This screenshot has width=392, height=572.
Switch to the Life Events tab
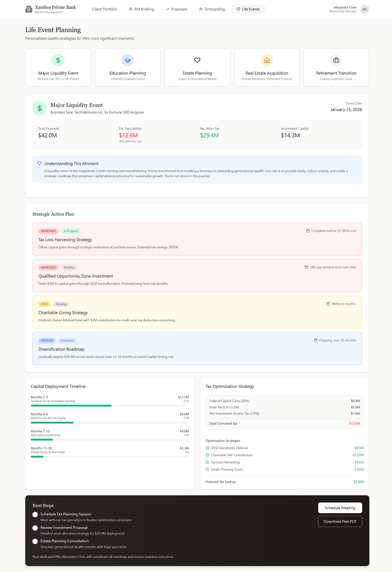click(x=248, y=9)
